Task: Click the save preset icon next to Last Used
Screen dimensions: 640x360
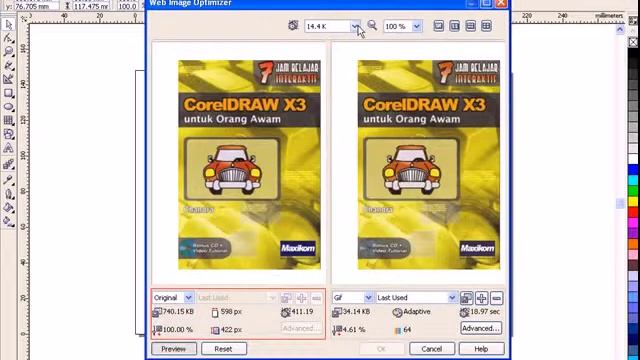Action: point(467,298)
